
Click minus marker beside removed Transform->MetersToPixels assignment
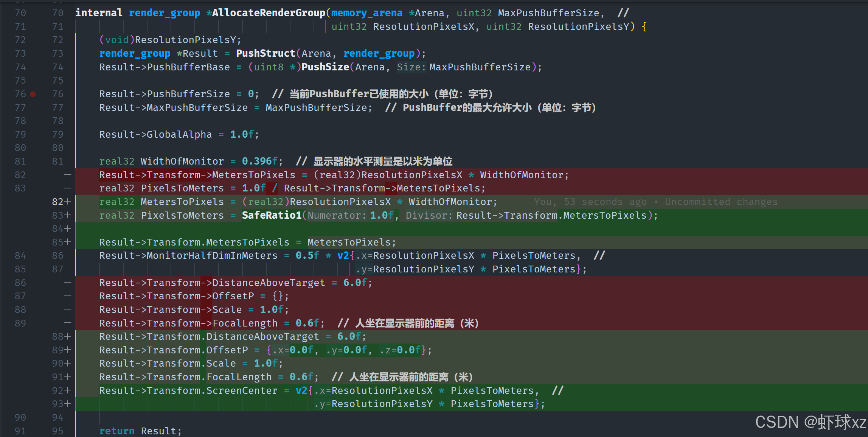pos(67,175)
